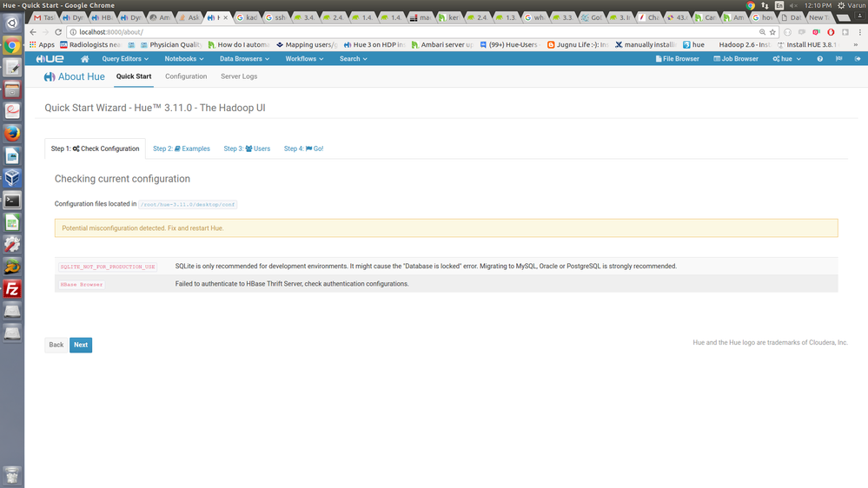The image size is (868, 488).
Task: Show more bookmarks with the double chevron
Action: 856,45
